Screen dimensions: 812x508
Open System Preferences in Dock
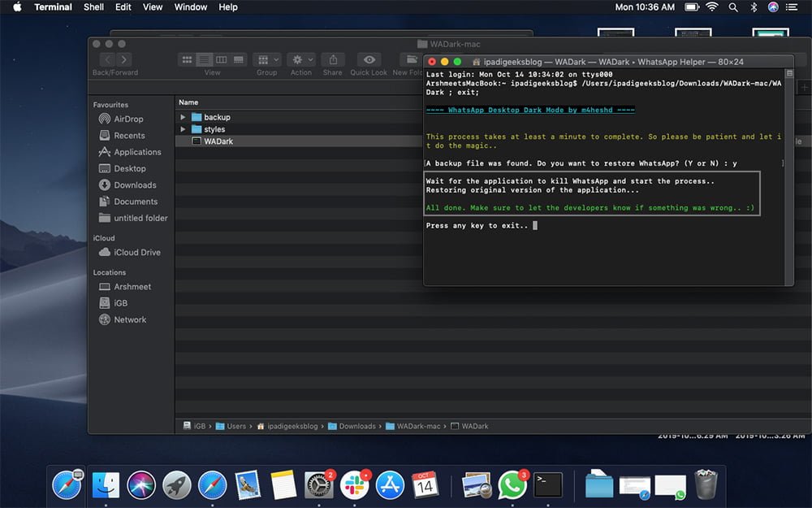pos(318,485)
